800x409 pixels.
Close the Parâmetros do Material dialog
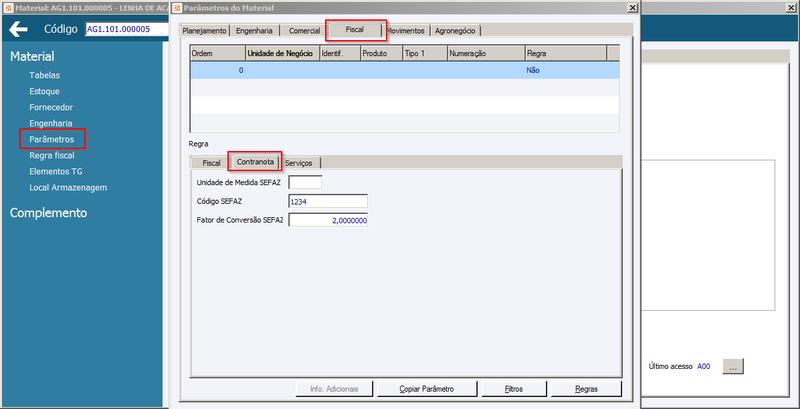click(632, 7)
